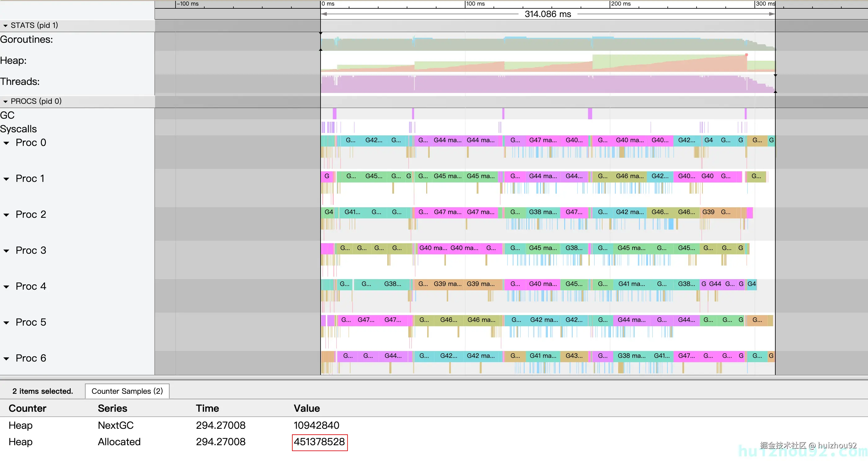Click the 100 ms ruler mark
This screenshot has width=868, height=461.
(475, 4)
